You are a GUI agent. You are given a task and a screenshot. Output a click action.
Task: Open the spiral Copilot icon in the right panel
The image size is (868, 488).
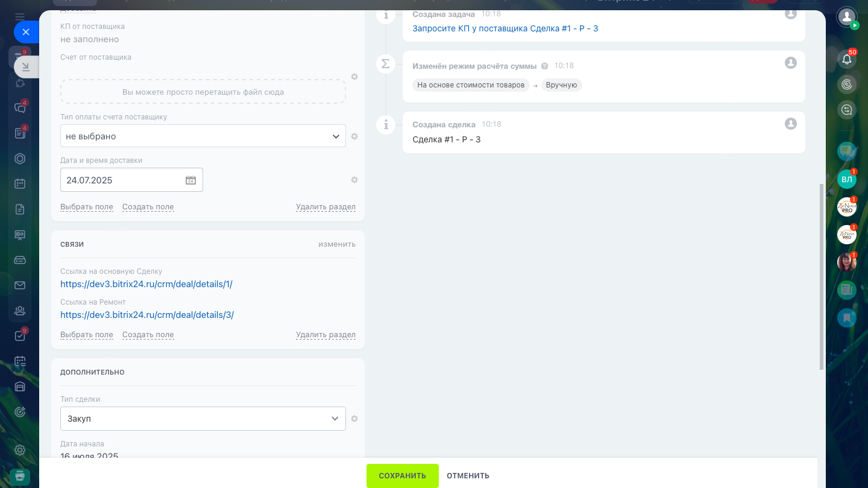coord(847,84)
